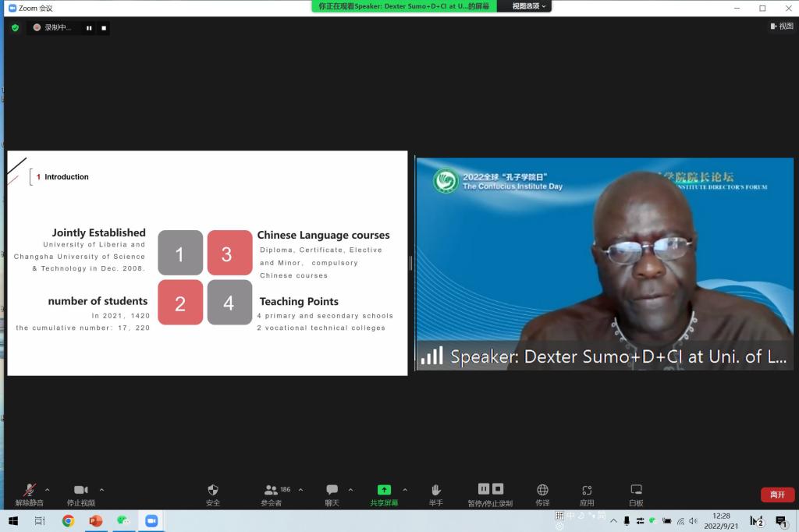Raise hand with the 举手 icon
The image size is (799, 532).
click(x=435, y=491)
